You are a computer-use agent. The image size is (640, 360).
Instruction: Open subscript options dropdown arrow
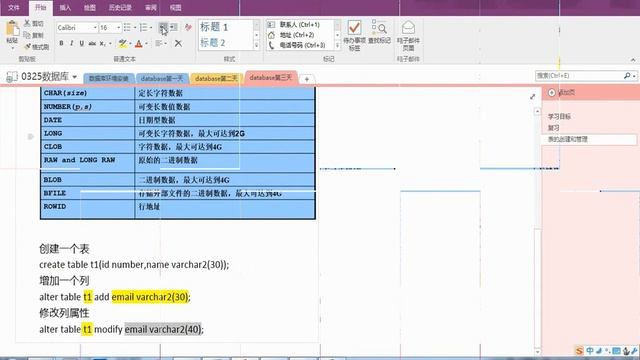click(x=110, y=43)
